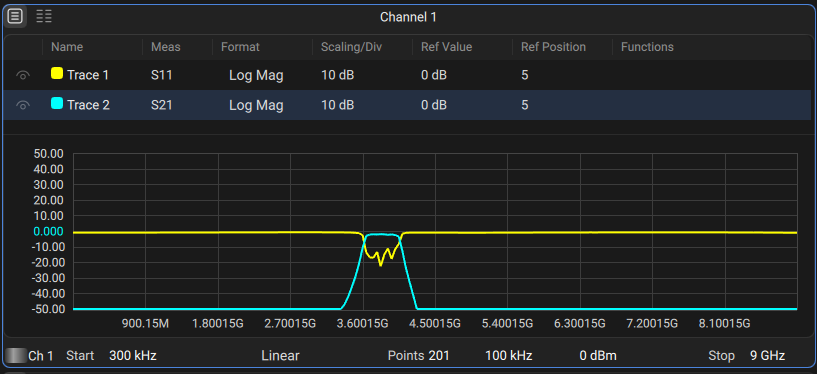The width and height of the screenshot is (817, 374).
Task: Click the Format column header
Action: click(240, 47)
